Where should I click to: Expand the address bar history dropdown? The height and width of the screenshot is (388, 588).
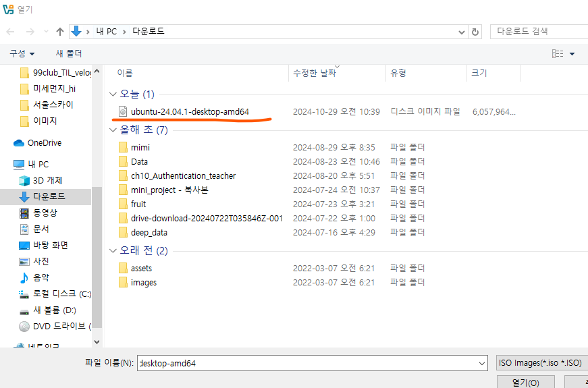tap(462, 32)
